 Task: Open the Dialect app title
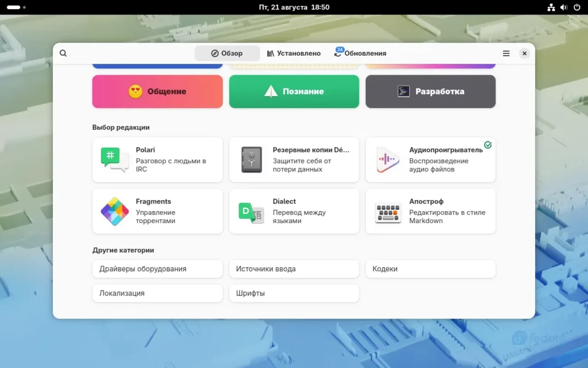pyautogui.click(x=284, y=201)
